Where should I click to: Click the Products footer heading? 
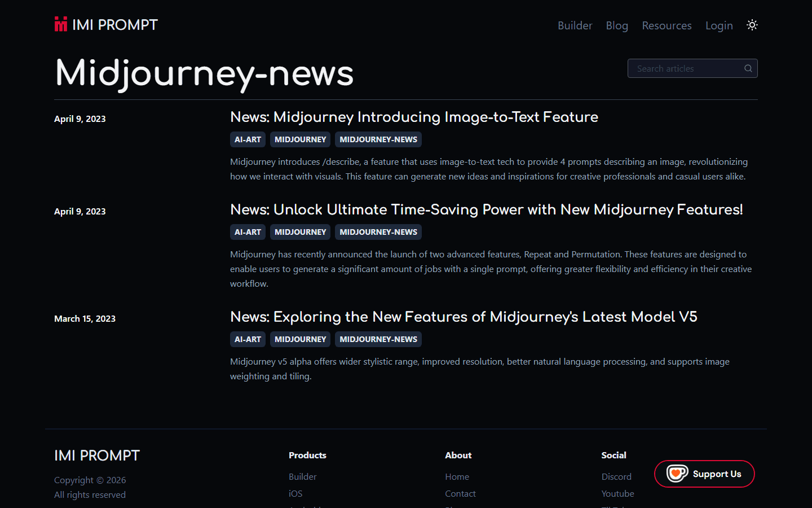pos(307,455)
